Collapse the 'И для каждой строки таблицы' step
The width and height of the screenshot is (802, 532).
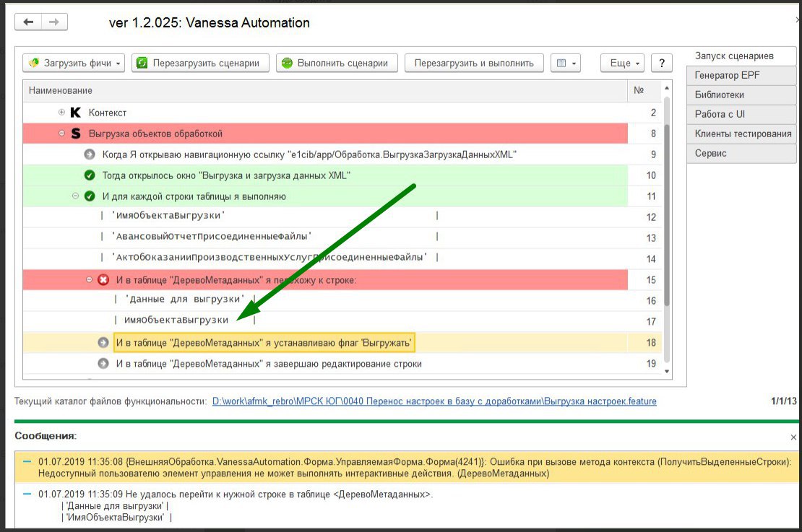click(75, 196)
